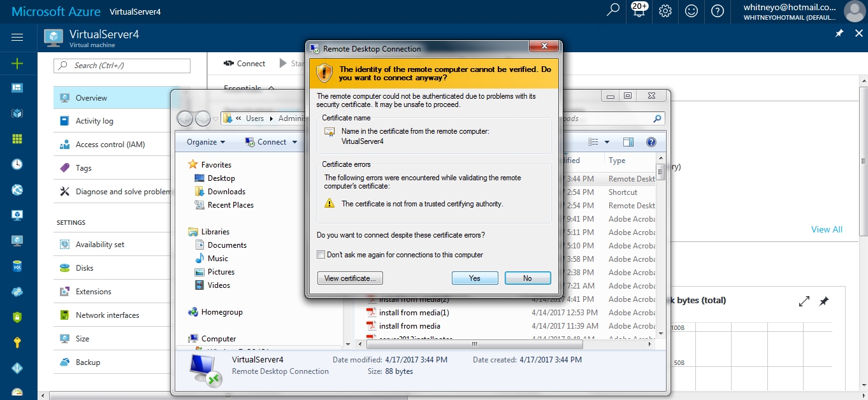
Task: Click the View certificate button
Action: [x=350, y=278]
